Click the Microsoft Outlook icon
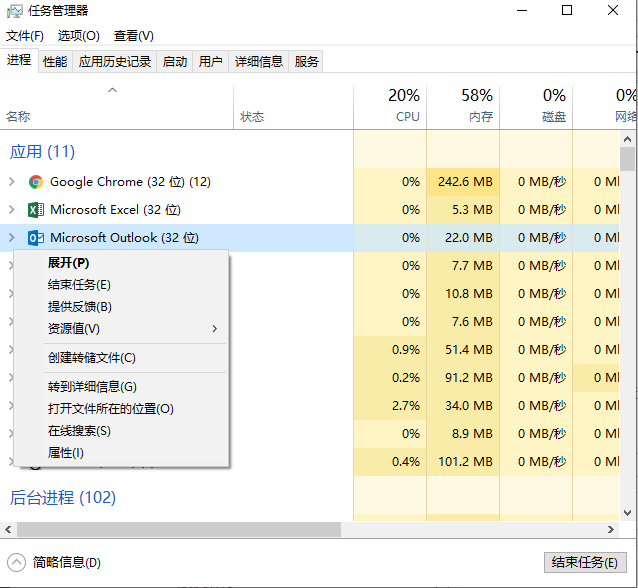Image resolution: width=638 pixels, height=588 pixels. [36, 238]
